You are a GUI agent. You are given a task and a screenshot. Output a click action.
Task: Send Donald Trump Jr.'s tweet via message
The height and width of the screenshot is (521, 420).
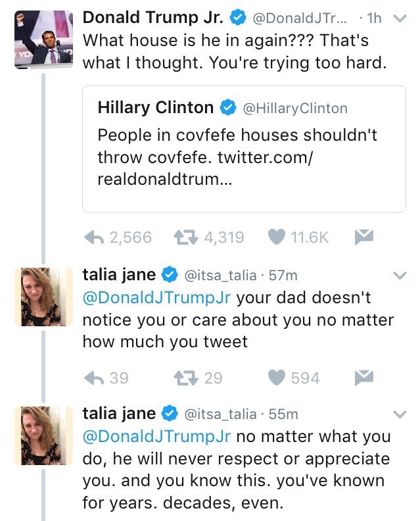[362, 236]
